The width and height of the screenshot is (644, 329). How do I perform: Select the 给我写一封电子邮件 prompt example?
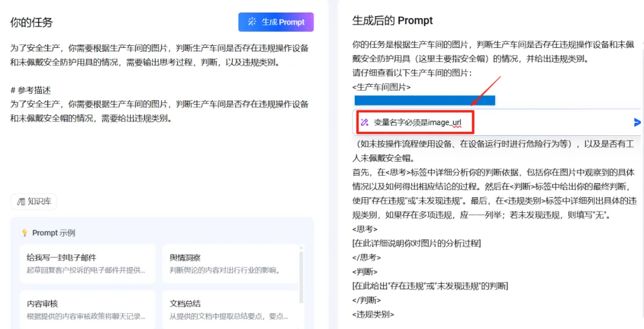click(87, 263)
